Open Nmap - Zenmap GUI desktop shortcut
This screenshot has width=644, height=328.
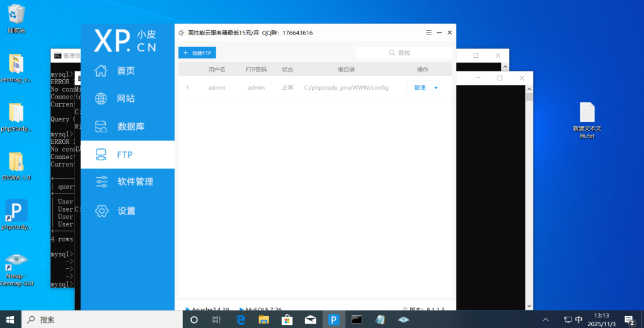16,268
